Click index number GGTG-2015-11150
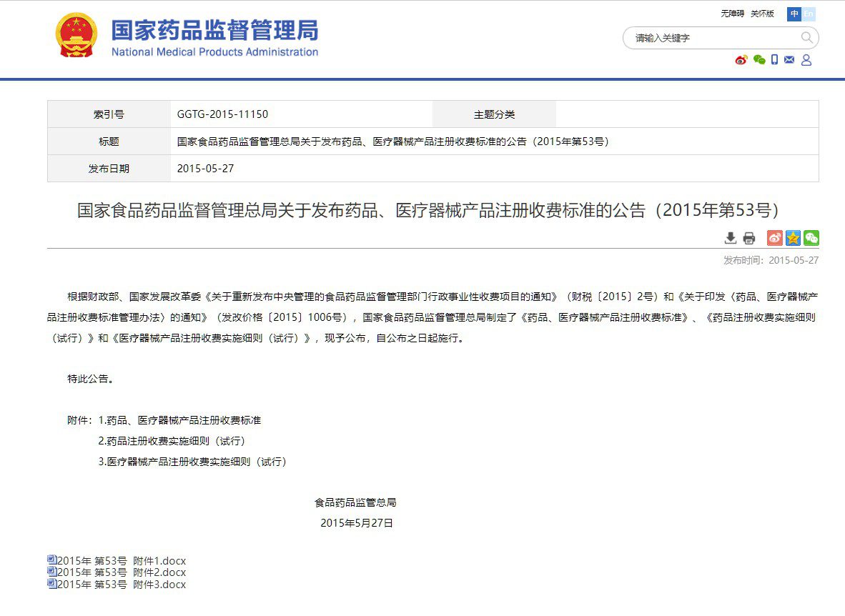845x616 pixels. click(x=222, y=114)
